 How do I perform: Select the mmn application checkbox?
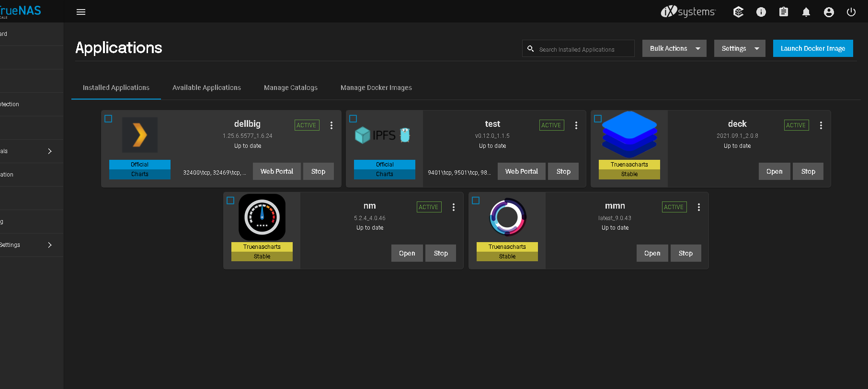[476, 200]
